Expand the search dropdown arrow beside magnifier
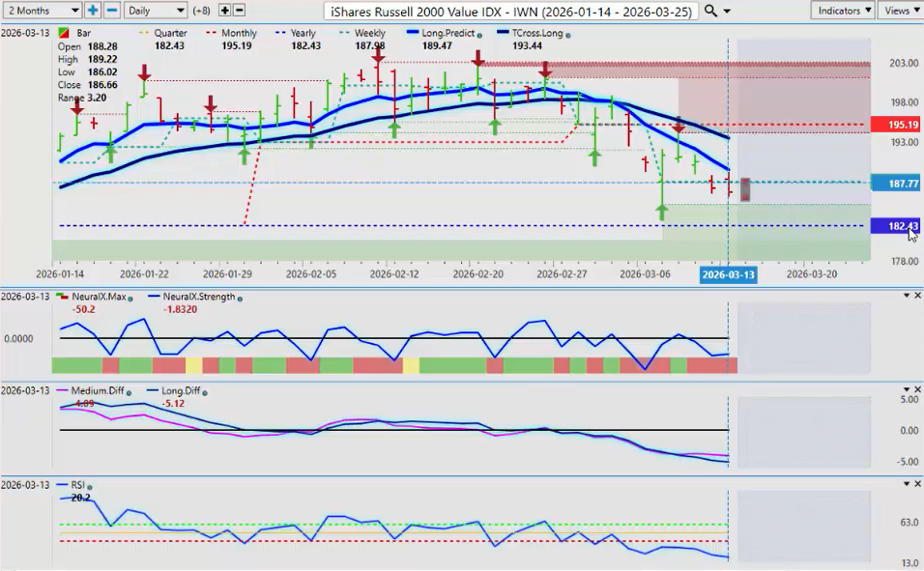 (x=727, y=10)
